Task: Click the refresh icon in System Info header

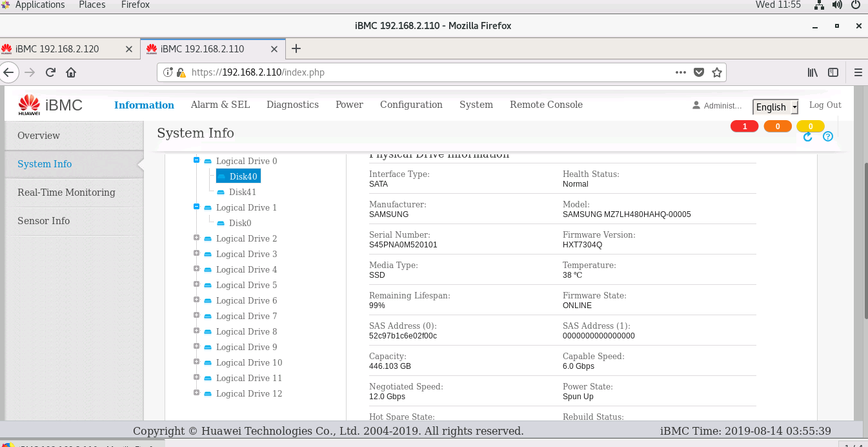Action: (807, 137)
